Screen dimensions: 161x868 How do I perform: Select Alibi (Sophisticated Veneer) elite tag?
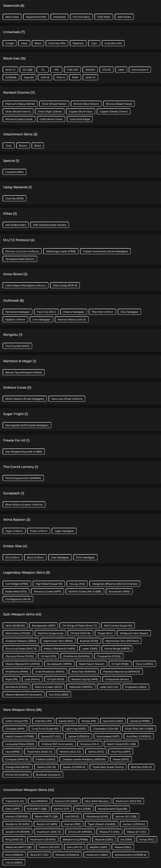[50, 225]
